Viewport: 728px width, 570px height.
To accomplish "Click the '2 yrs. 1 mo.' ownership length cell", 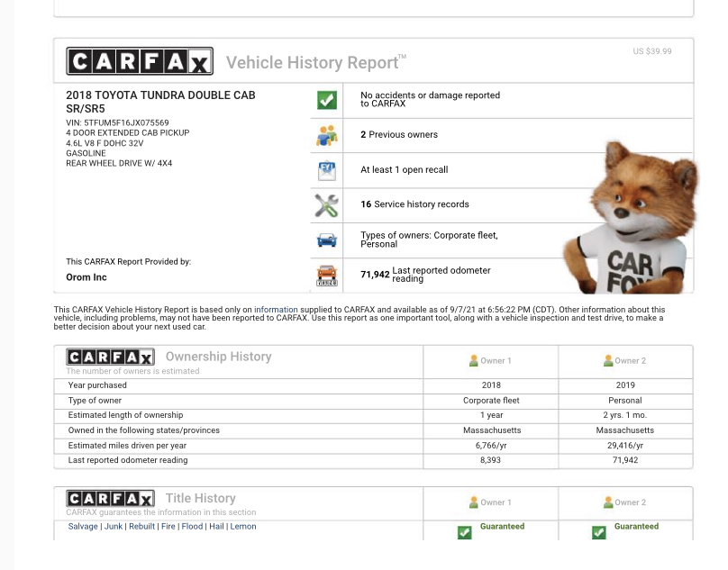I will pyautogui.click(x=625, y=415).
